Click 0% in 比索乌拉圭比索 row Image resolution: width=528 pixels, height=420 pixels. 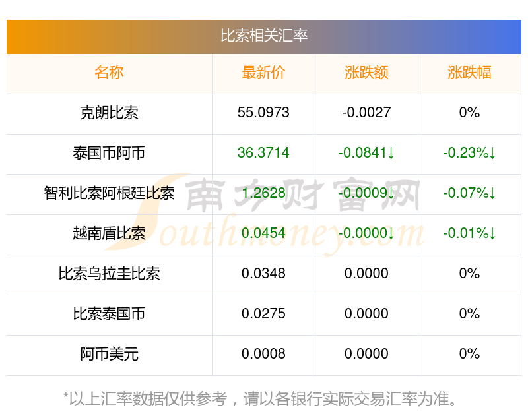[x=469, y=274]
